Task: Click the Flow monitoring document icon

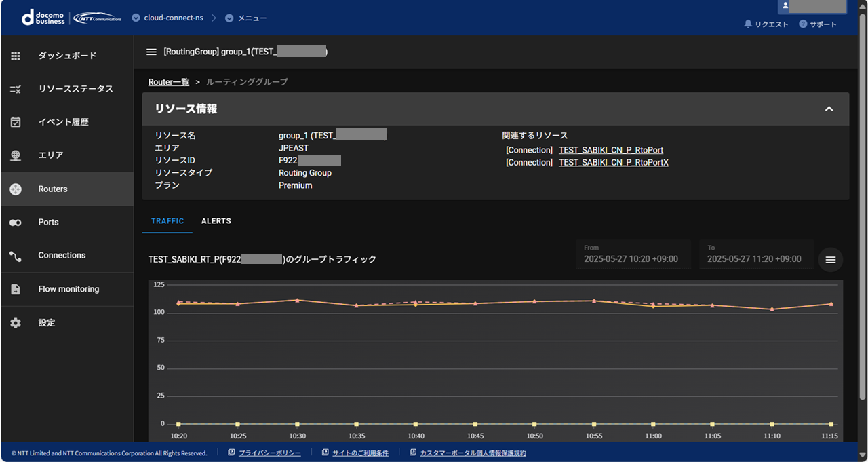Action: click(x=16, y=289)
